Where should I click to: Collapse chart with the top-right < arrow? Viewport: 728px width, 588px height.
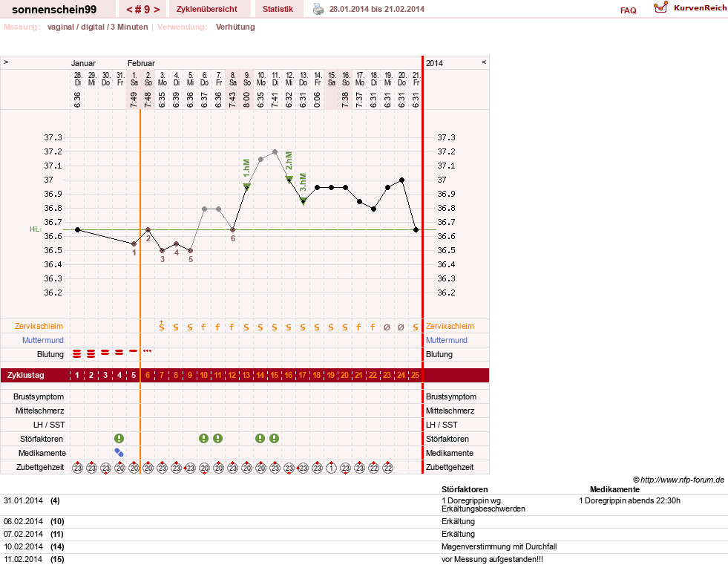(x=484, y=62)
